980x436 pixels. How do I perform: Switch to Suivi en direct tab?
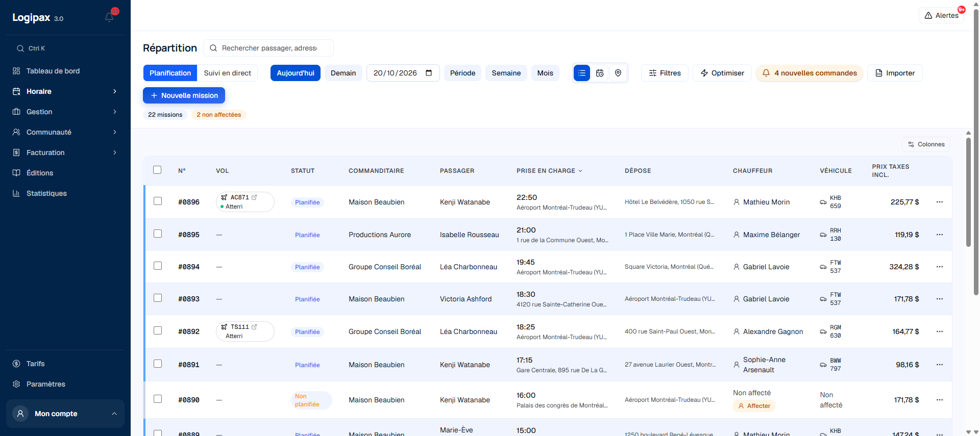tap(227, 73)
